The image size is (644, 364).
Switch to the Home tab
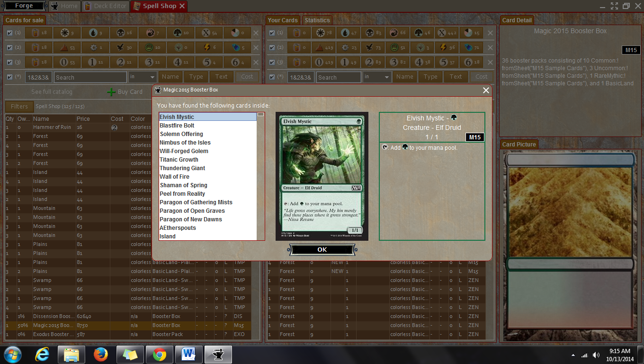click(64, 6)
